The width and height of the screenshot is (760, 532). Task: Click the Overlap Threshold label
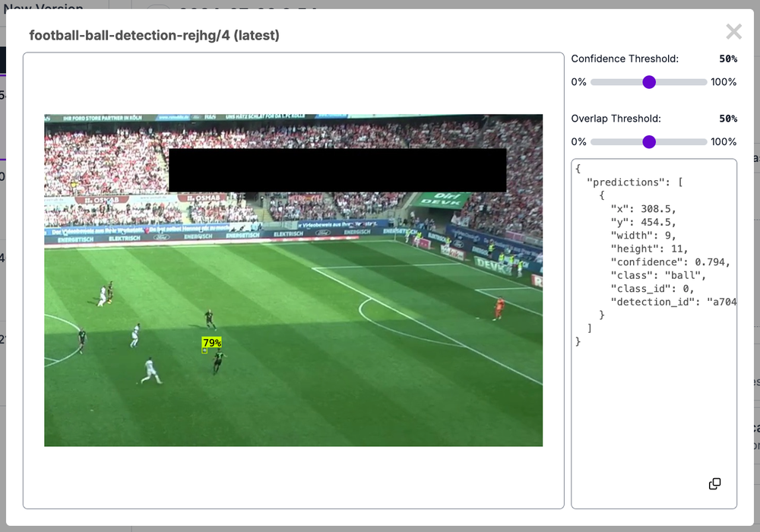[617, 119]
